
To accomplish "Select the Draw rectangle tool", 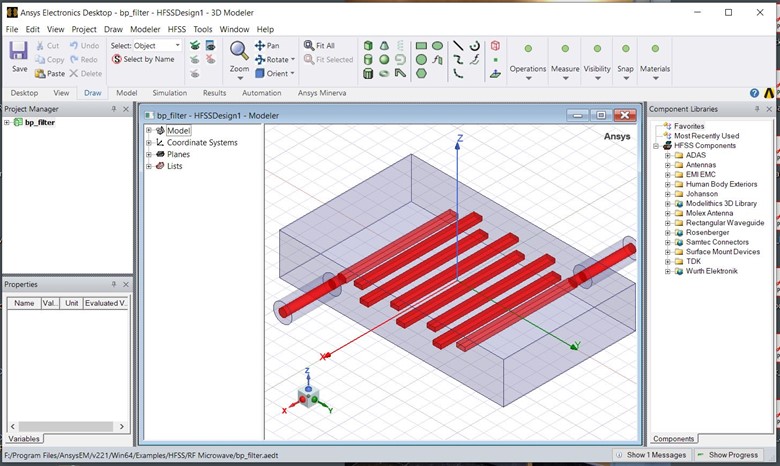I will pos(421,46).
